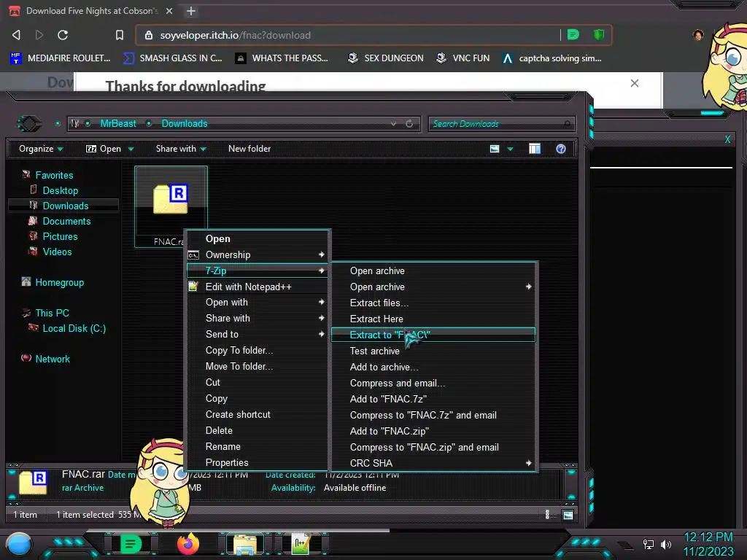Select Homegroup in the sidebar
Viewport: 747px width, 560px height.
pyautogui.click(x=60, y=282)
